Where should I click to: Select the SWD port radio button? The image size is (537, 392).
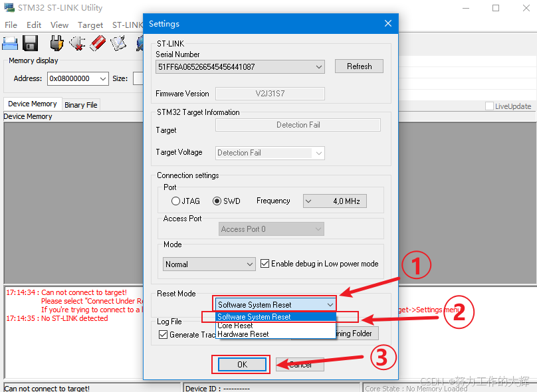(217, 201)
